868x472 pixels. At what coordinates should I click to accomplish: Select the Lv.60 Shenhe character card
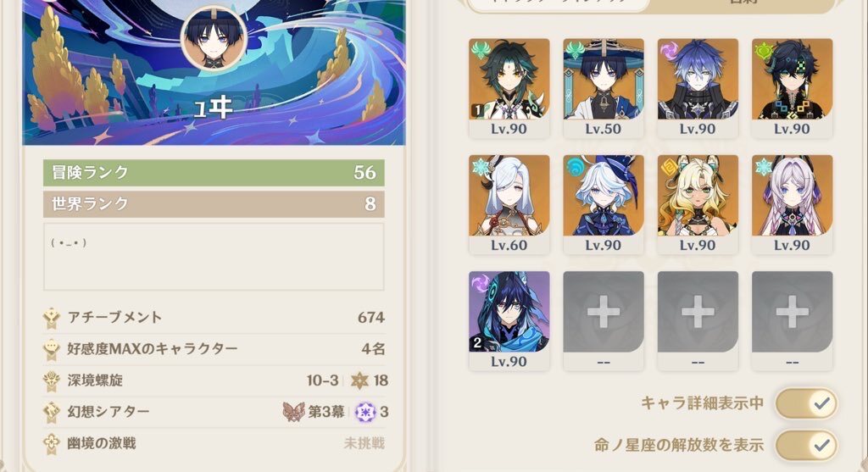pyautogui.click(x=509, y=204)
